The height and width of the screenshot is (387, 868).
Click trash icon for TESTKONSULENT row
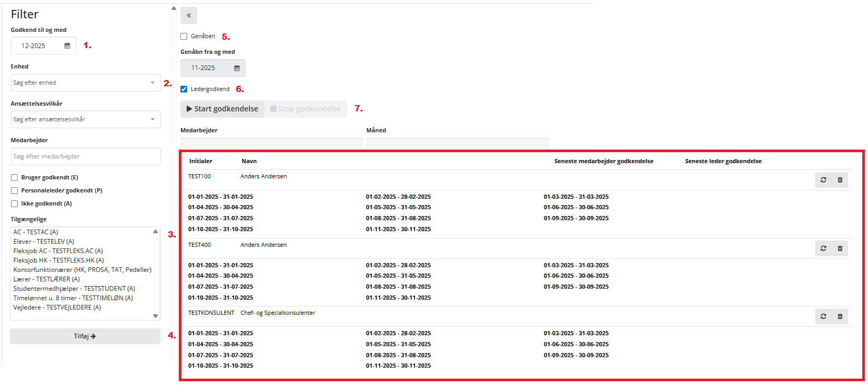tap(840, 316)
